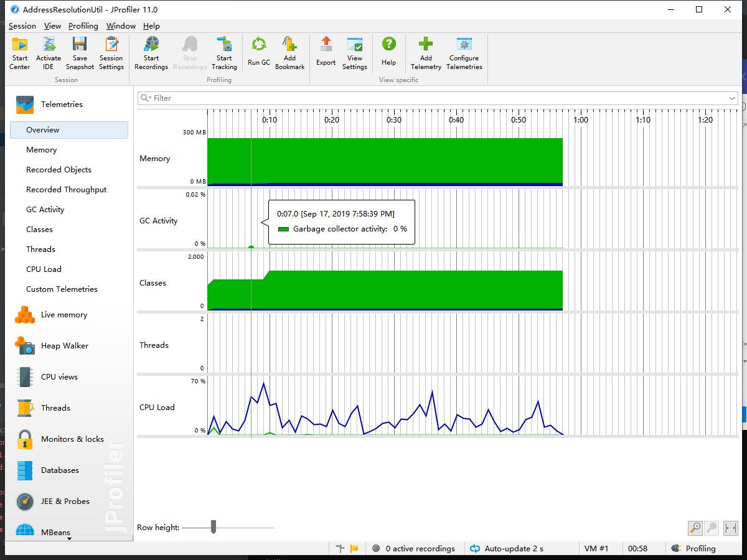Add a Bookmark using toolbar icon

click(289, 45)
